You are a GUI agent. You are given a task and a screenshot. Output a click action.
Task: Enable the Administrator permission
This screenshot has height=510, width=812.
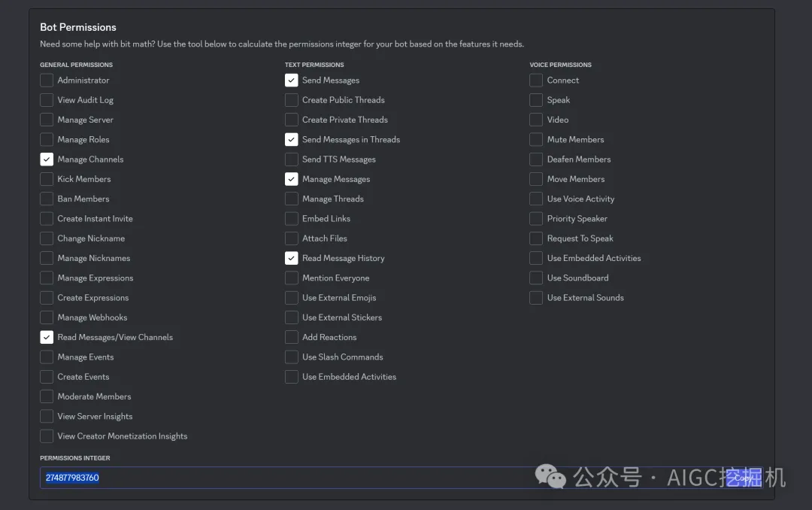pyautogui.click(x=47, y=80)
